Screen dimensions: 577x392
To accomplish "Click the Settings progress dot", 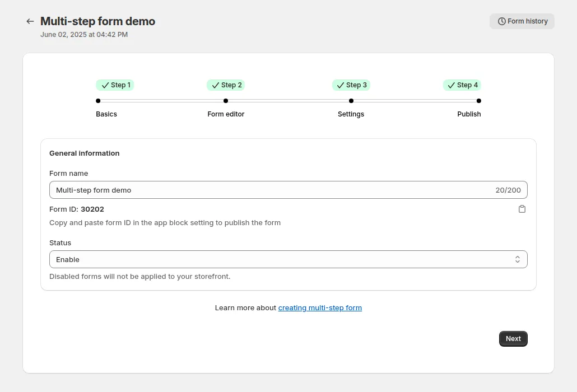I will (x=351, y=101).
